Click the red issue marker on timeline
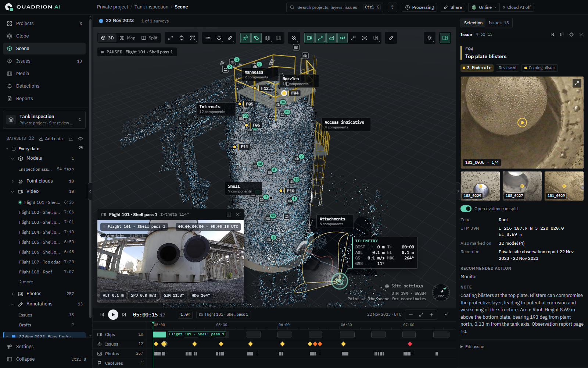This screenshot has width=588, height=368. click(x=410, y=344)
